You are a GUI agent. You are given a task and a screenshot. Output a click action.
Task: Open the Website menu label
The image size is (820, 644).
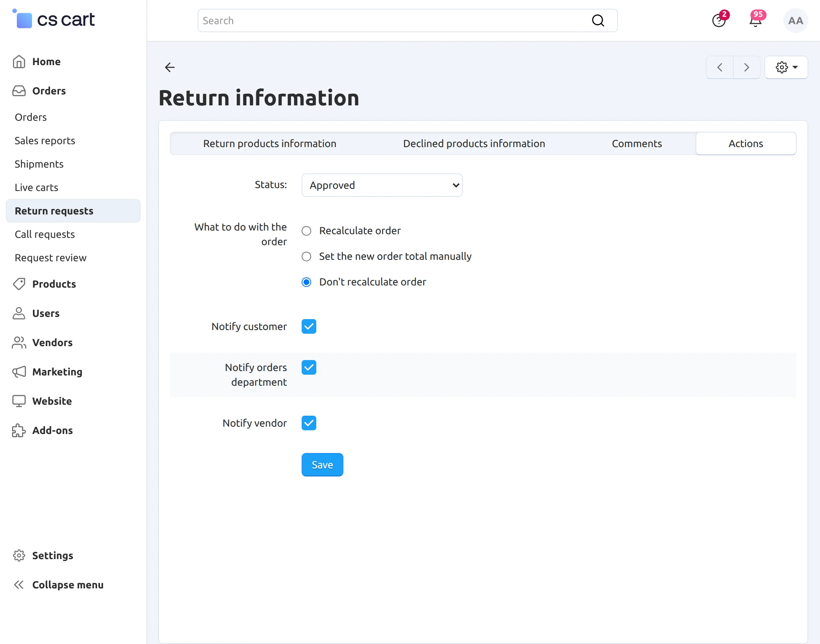tap(52, 401)
